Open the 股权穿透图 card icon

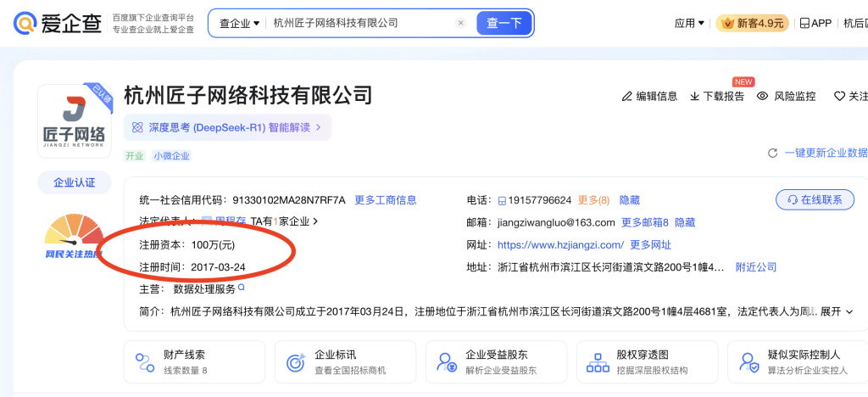598,362
